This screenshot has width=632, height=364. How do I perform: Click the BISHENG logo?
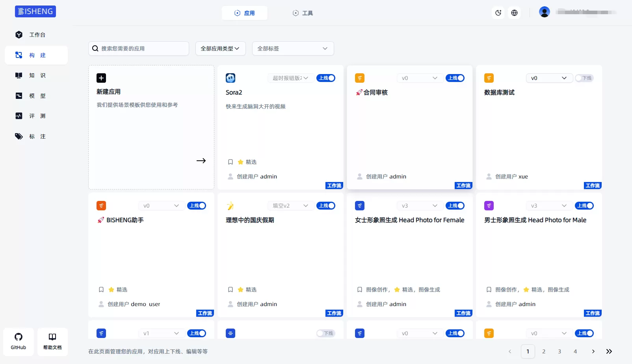coord(35,11)
